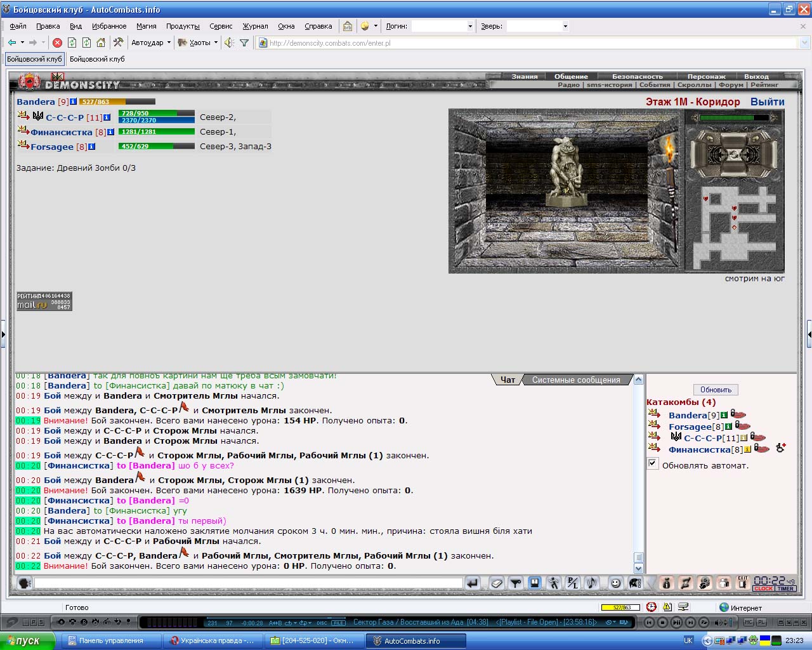Send chat message with the arrow icon
The height and width of the screenshot is (650, 812).
tap(472, 583)
